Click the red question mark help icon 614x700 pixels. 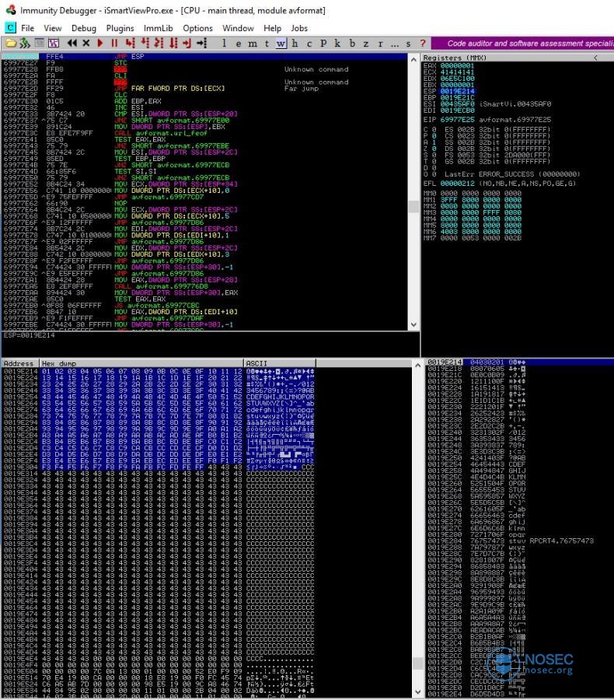(423, 44)
